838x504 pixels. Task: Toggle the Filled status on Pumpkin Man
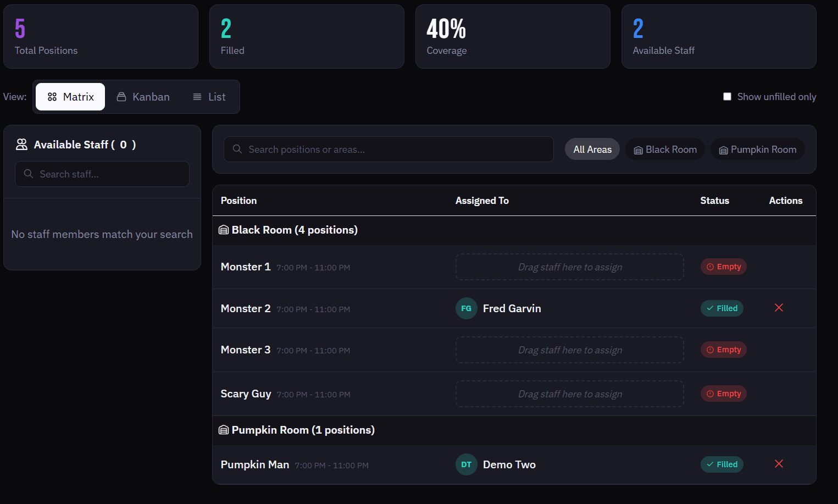click(x=722, y=464)
